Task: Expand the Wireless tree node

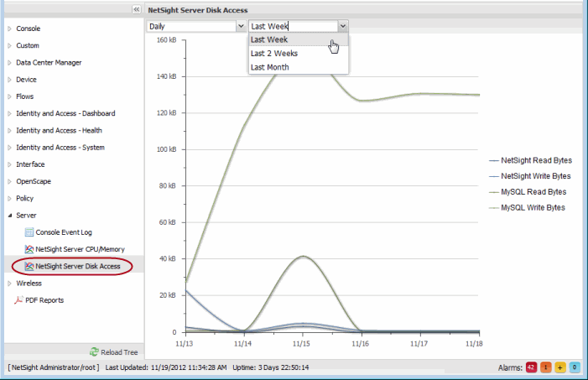Action: 10,284
